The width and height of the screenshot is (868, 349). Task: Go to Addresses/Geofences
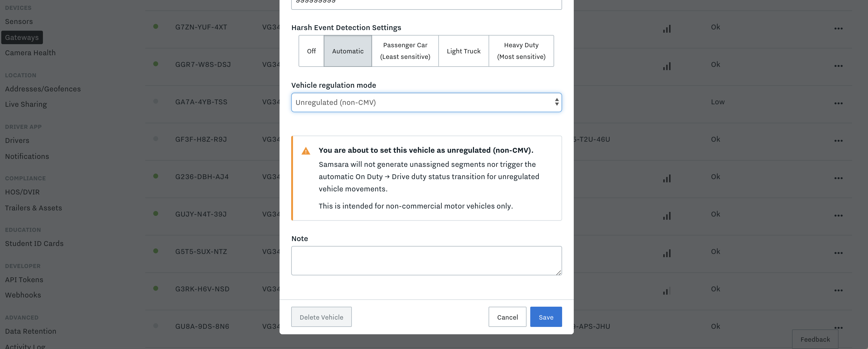[43, 89]
